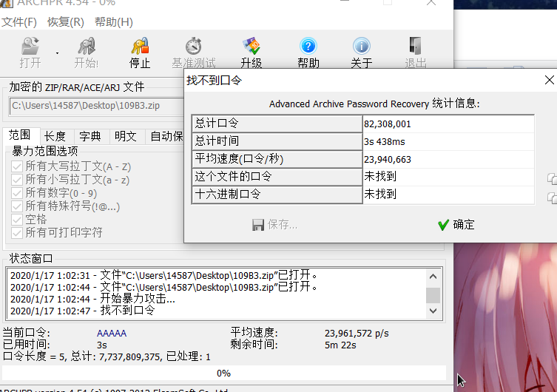Screen dimensions: 557x392
Task: Click the 总计口令 value 82,308,001
Action: [387, 124]
